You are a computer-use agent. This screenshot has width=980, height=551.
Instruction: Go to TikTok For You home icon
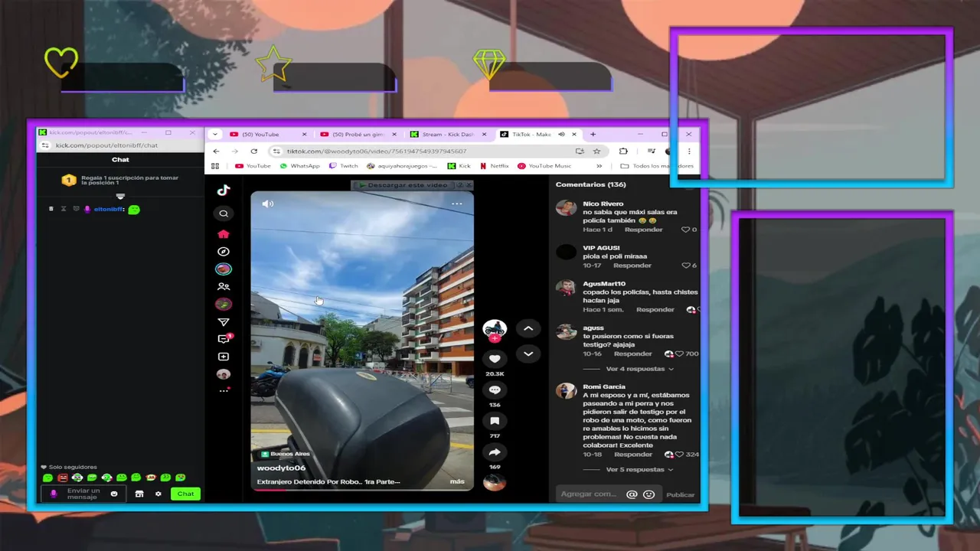(x=224, y=234)
